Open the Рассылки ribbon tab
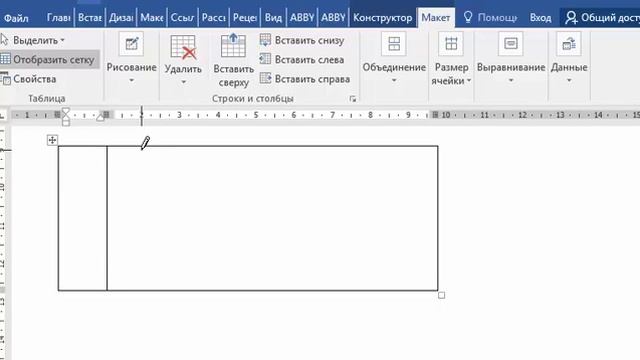This screenshot has width=640, height=360. pos(213,18)
